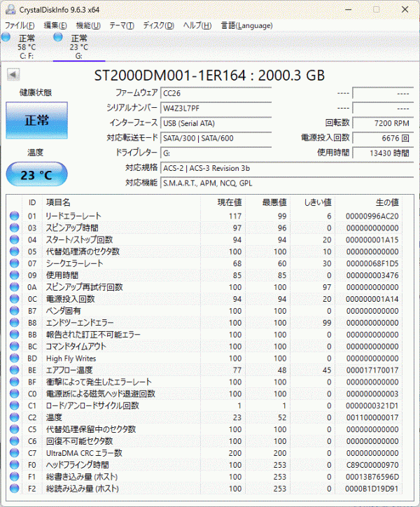Click the status icon for 01 リードエラーレート
The image size is (420, 507).
pos(14,216)
